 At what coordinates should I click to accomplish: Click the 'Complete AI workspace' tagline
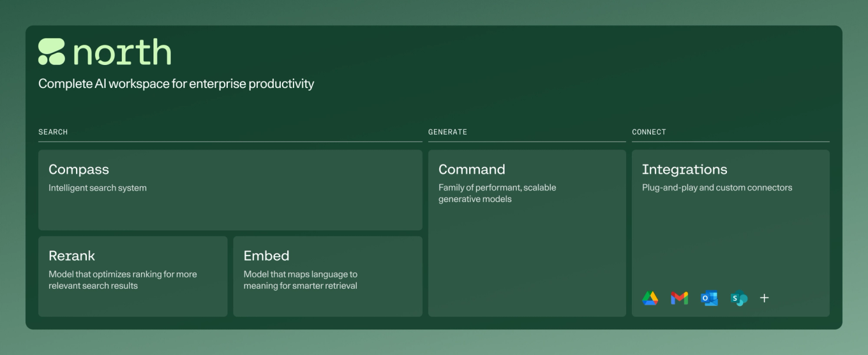coord(176,83)
